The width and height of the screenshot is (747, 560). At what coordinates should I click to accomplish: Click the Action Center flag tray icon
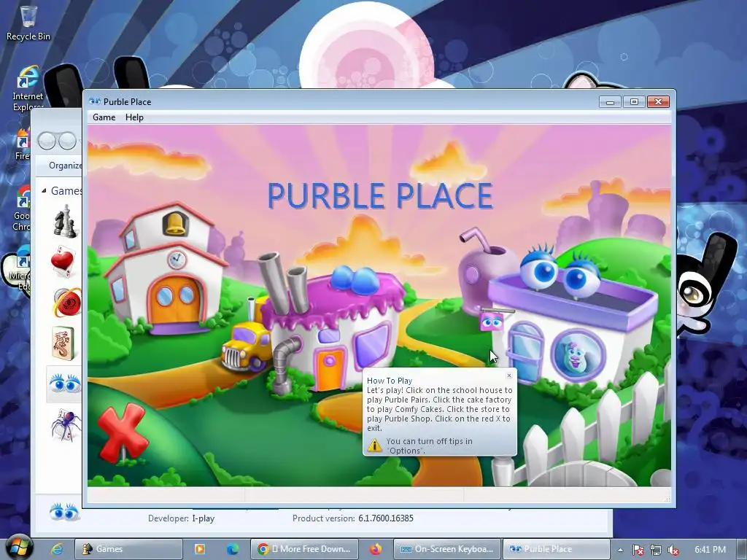[638, 550]
